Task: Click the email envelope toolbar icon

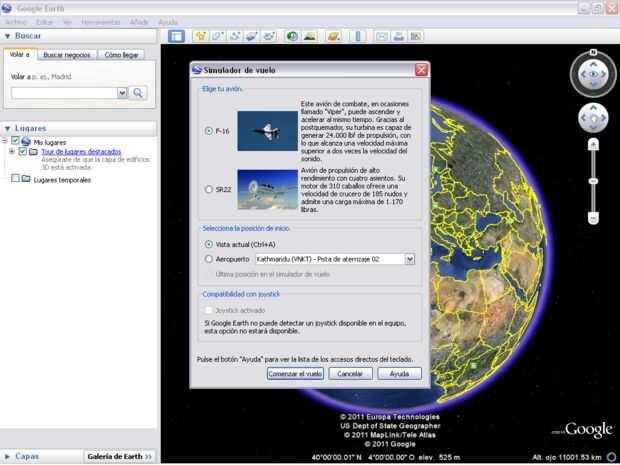Action: (x=382, y=36)
